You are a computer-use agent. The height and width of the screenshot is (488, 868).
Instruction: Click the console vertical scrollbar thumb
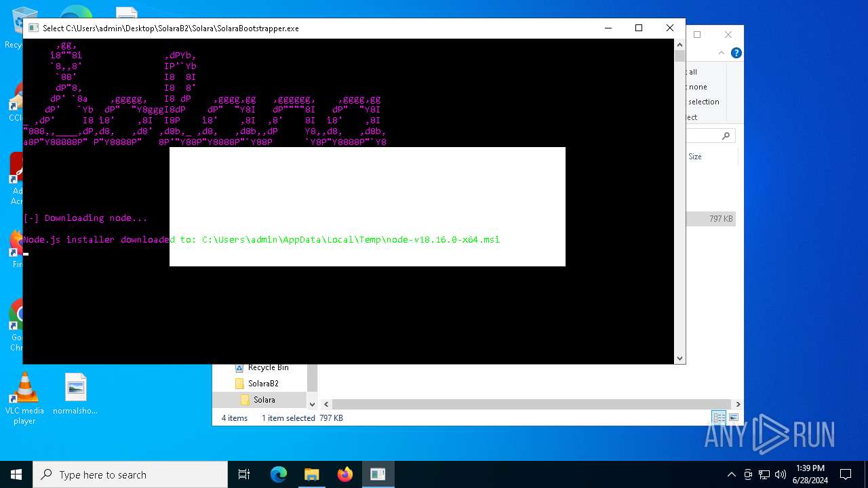pyautogui.click(x=679, y=56)
